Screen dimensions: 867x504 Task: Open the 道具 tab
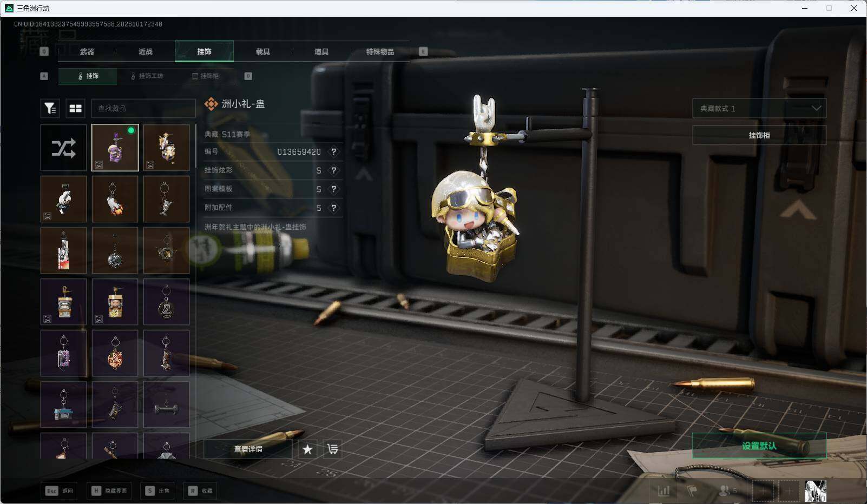click(321, 51)
